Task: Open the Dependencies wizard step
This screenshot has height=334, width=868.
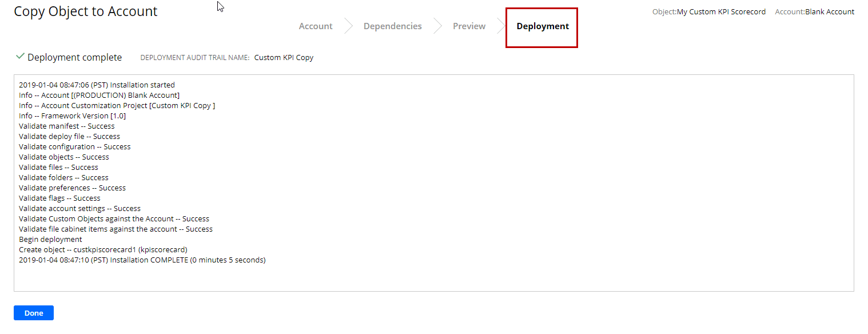Action: pos(393,26)
